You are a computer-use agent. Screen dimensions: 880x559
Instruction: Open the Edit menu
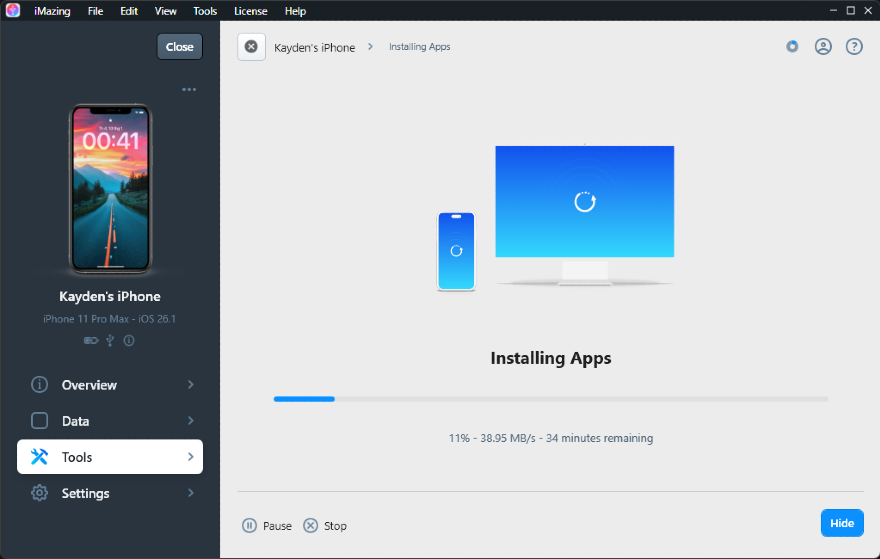(x=129, y=11)
